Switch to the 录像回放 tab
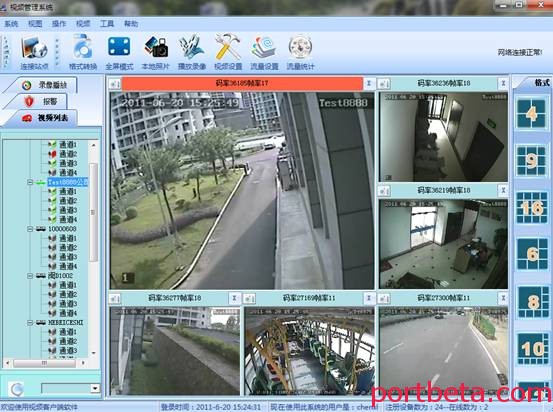 [46, 85]
